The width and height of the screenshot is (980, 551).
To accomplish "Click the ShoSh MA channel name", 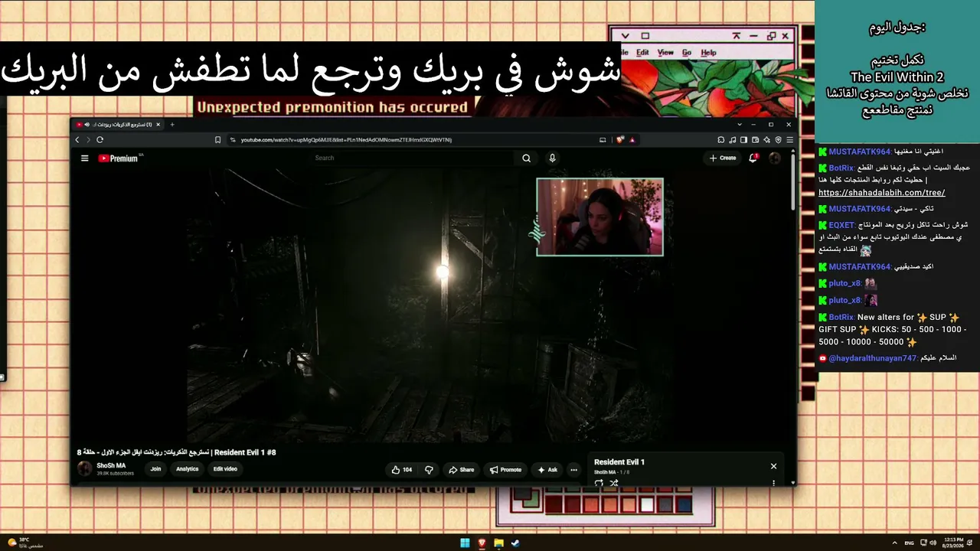I will coord(111,465).
